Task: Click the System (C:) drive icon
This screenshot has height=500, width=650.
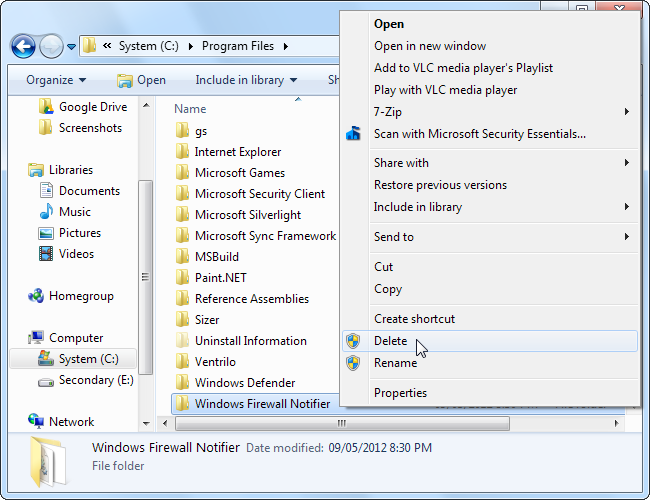Action: point(46,358)
